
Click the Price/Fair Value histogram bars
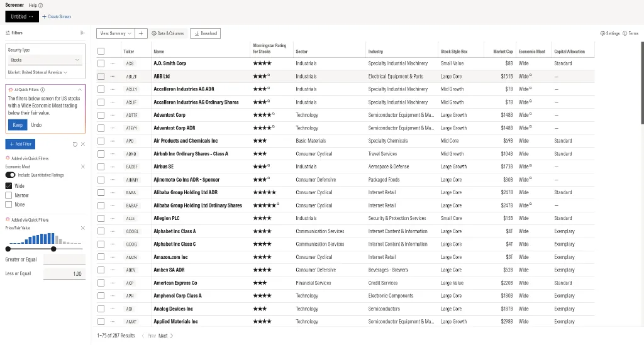point(45,238)
